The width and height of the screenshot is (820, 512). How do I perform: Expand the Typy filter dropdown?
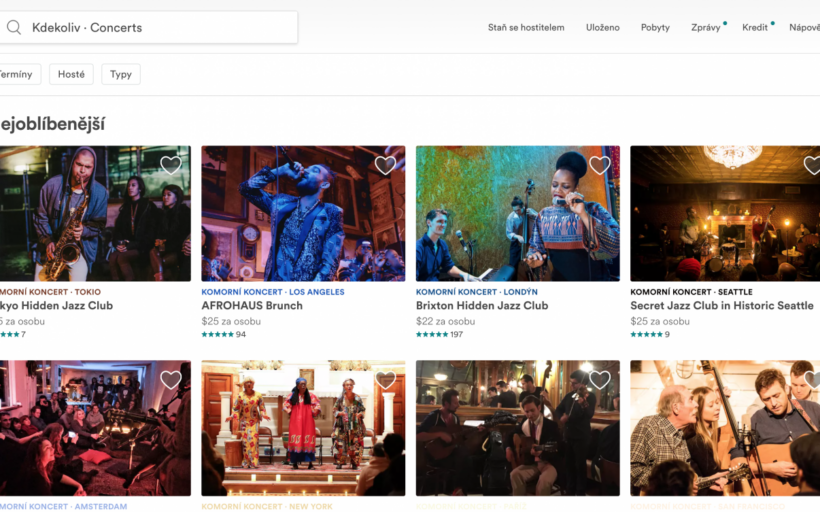click(x=121, y=74)
